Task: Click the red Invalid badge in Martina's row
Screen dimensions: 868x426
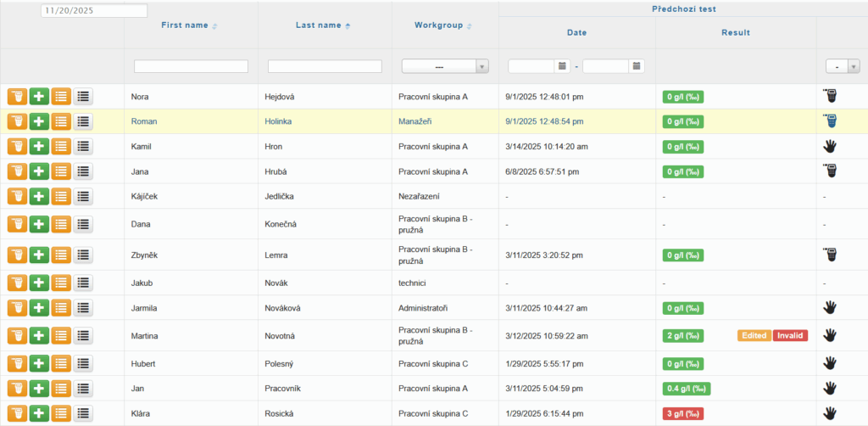Action: pyautogui.click(x=790, y=336)
